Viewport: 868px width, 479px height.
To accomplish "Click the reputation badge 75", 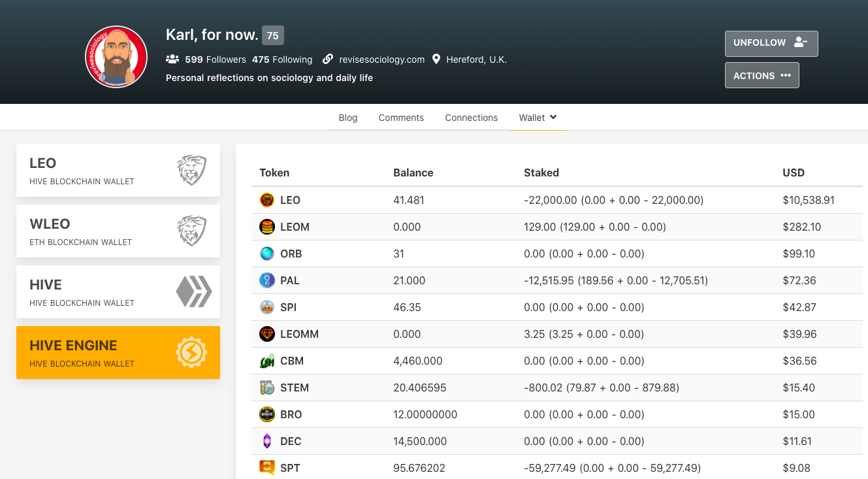I will (x=273, y=35).
